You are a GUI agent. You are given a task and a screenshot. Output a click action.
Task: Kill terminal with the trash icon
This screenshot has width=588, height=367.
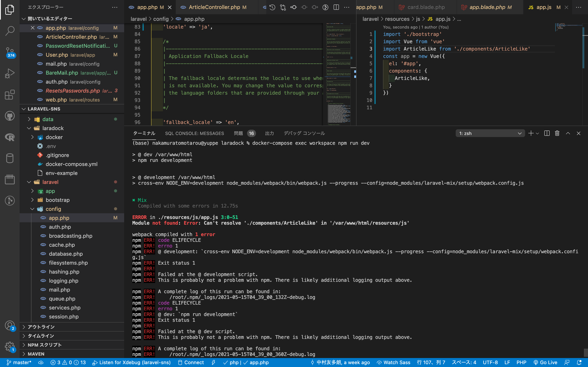(x=557, y=133)
